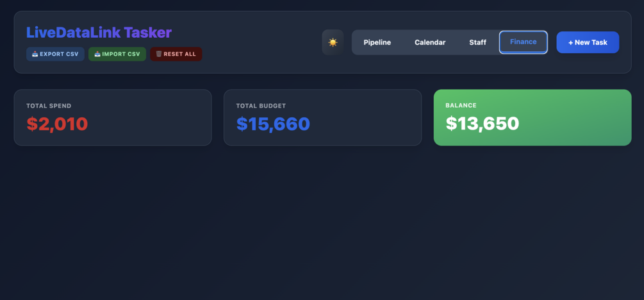The width and height of the screenshot is (644, 300).
Task: Click the LiveDataLink Tasker title
Action: 99,32
